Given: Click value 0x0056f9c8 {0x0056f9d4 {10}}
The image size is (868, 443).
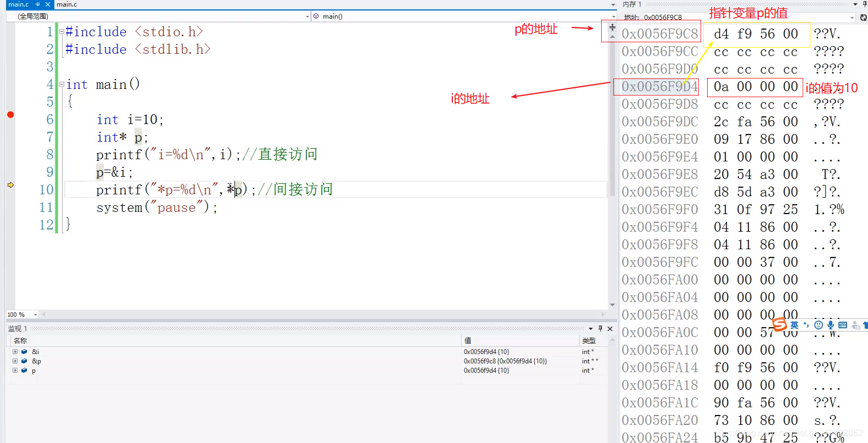Looking at the screenshot, I should [505, 361].
